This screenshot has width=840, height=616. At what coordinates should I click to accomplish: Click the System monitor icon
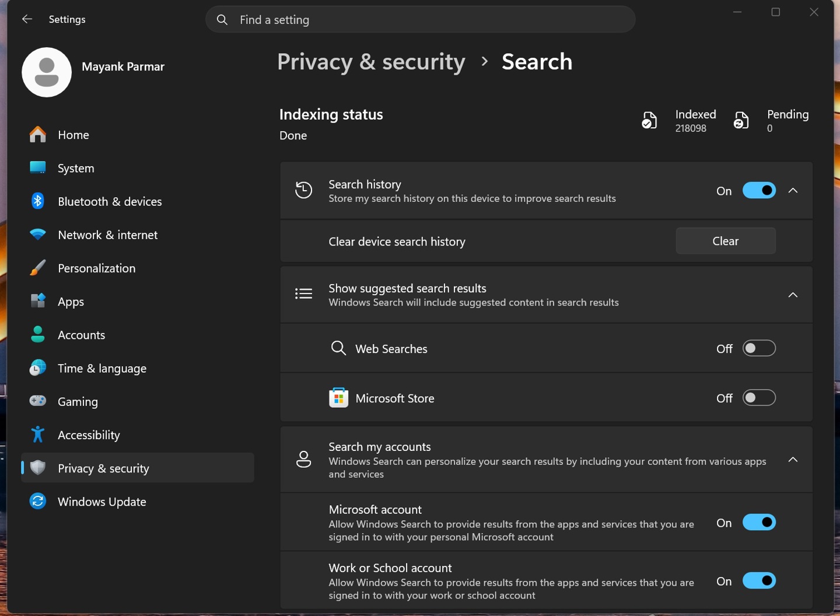click(x=38, y=168)
